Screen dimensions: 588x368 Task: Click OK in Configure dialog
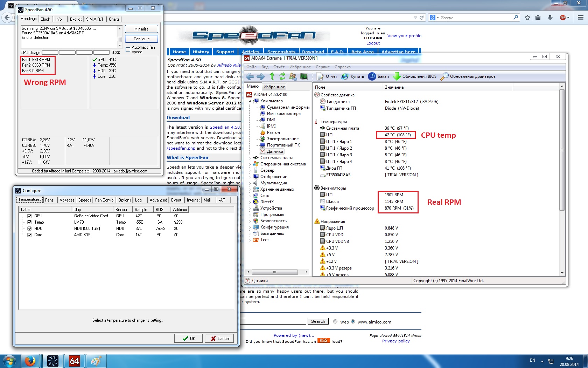click(x=189, y=338)
